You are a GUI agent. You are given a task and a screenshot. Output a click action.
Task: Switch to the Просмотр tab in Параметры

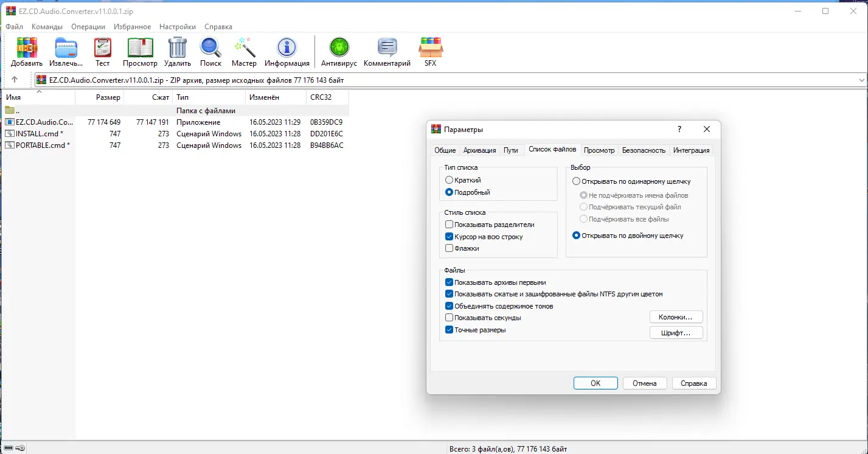[x=599, y=150]
